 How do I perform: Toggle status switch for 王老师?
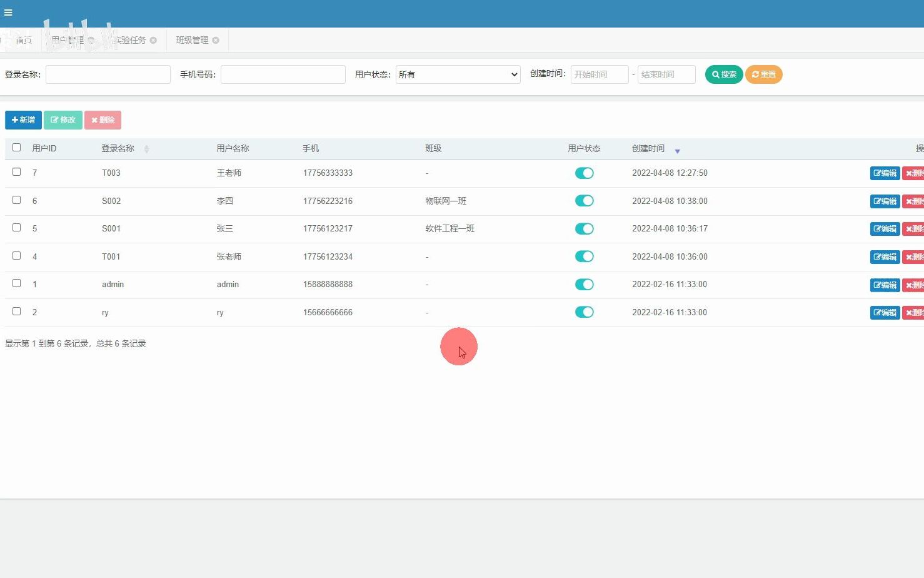[x=585, y=173]
